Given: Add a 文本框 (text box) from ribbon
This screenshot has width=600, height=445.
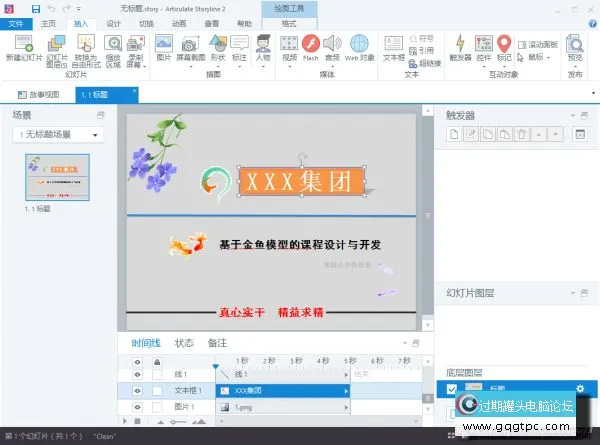Looking at the screenshot, I should 394,46.
